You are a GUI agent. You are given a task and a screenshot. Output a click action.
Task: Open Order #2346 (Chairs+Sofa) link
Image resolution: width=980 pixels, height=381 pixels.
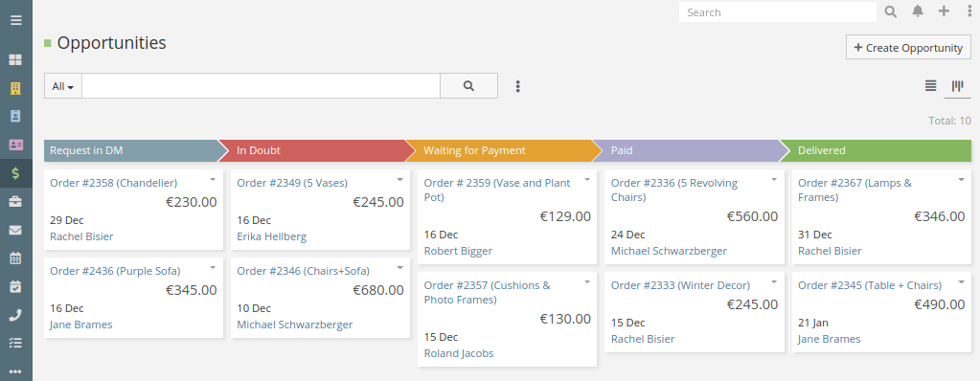(x=303, y=271)
